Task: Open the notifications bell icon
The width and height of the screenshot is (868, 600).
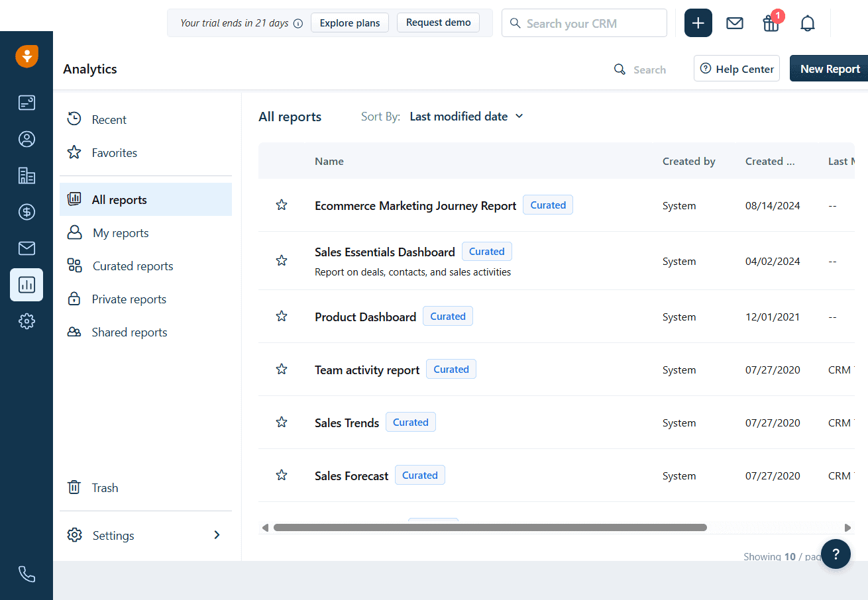Action: pyautogui.click(x=807, y=24)
